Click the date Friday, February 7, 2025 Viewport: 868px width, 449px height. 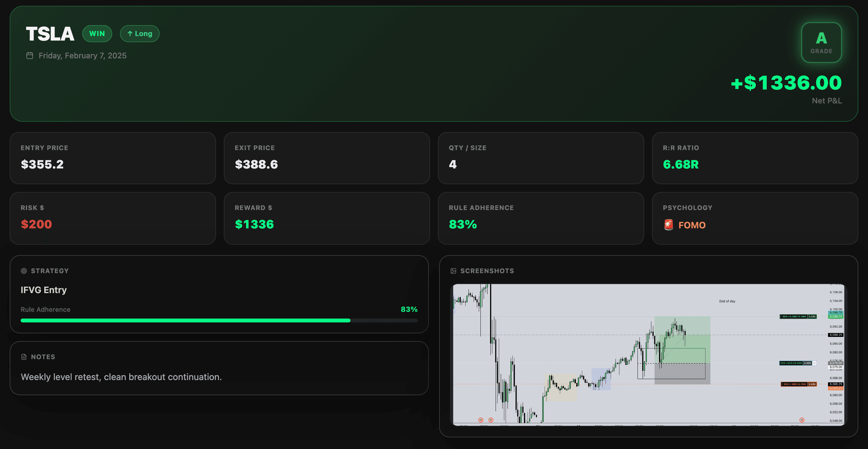coord(83,55)
